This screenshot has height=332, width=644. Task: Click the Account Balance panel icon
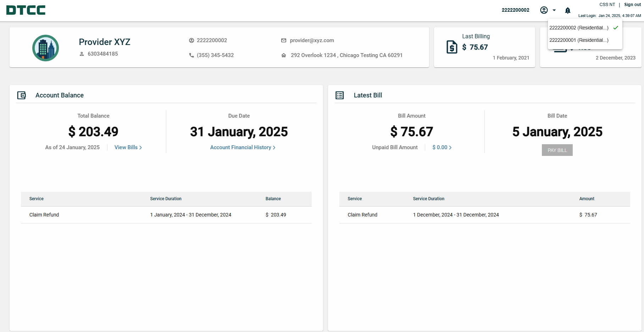22,95
